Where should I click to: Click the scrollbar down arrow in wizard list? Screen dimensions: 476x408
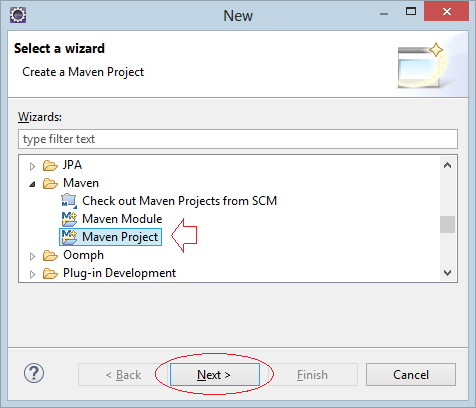coord(447,273)
